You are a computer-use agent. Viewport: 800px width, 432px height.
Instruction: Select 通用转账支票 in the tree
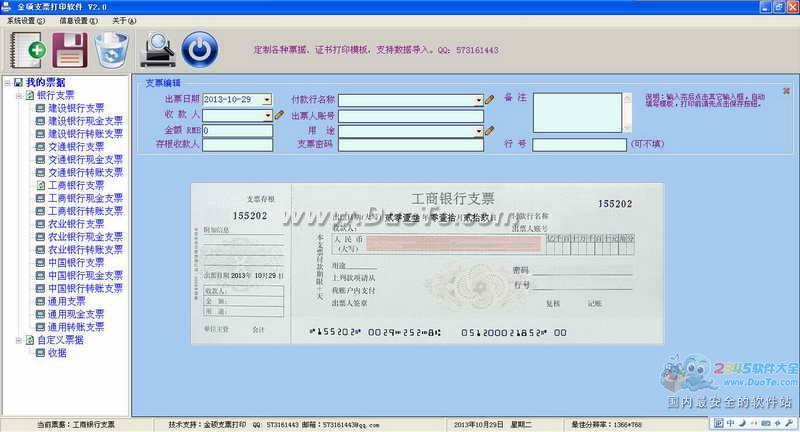pyautogui.click(x=76, y=327)
